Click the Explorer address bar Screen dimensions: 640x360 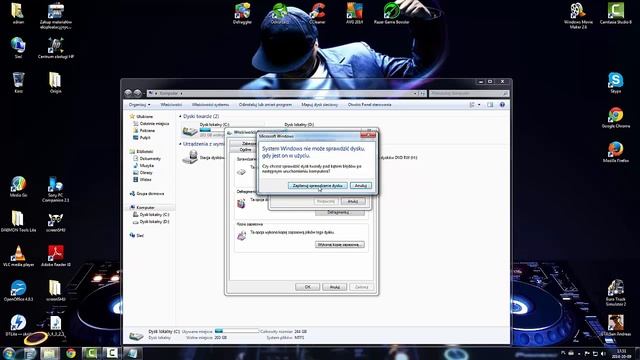(x=286, y=93)
